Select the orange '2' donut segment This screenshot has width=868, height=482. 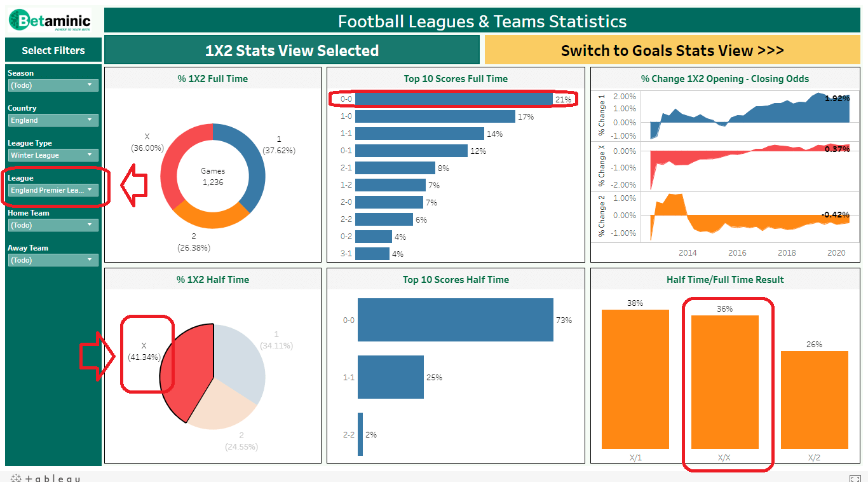210,215
